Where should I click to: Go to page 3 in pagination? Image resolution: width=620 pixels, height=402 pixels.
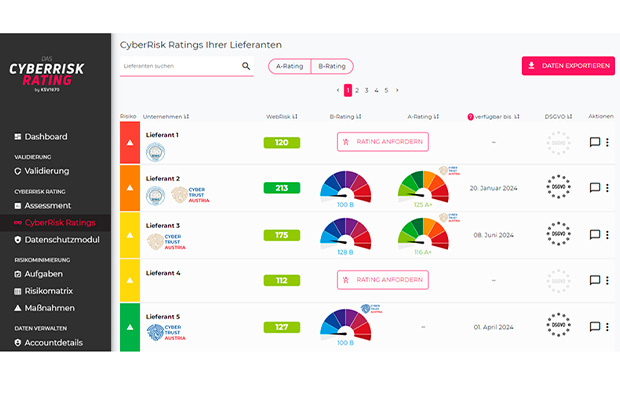(x=367, y=90)
